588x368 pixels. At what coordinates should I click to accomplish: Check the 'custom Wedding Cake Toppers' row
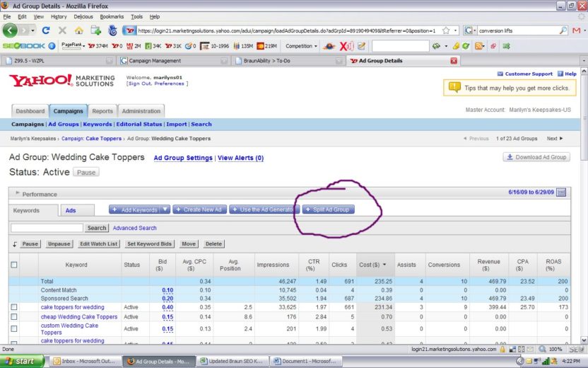[x=14, y=329]
